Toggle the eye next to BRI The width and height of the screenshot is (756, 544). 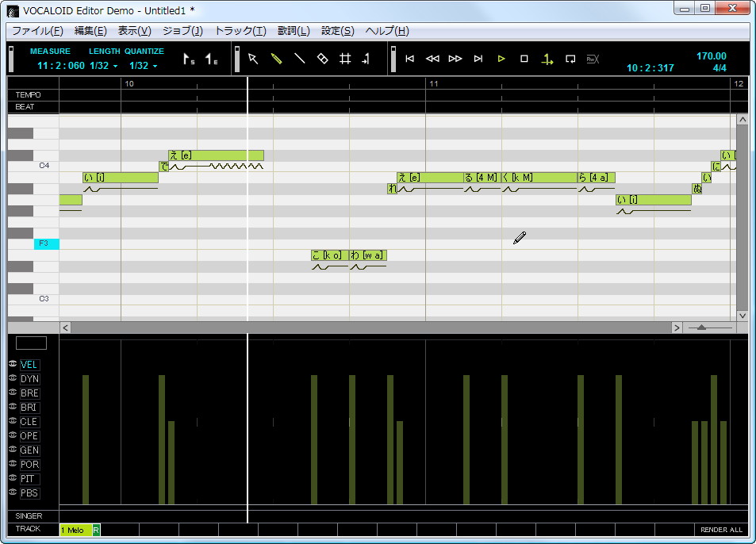(13, 407)
